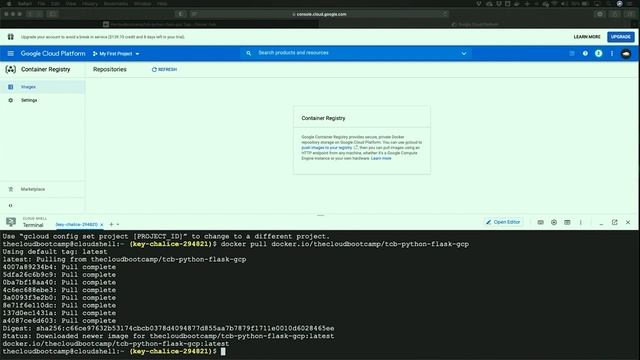Open the help question-mark icon
This screenshot has height=360, width=640.
tap(585, 53)
